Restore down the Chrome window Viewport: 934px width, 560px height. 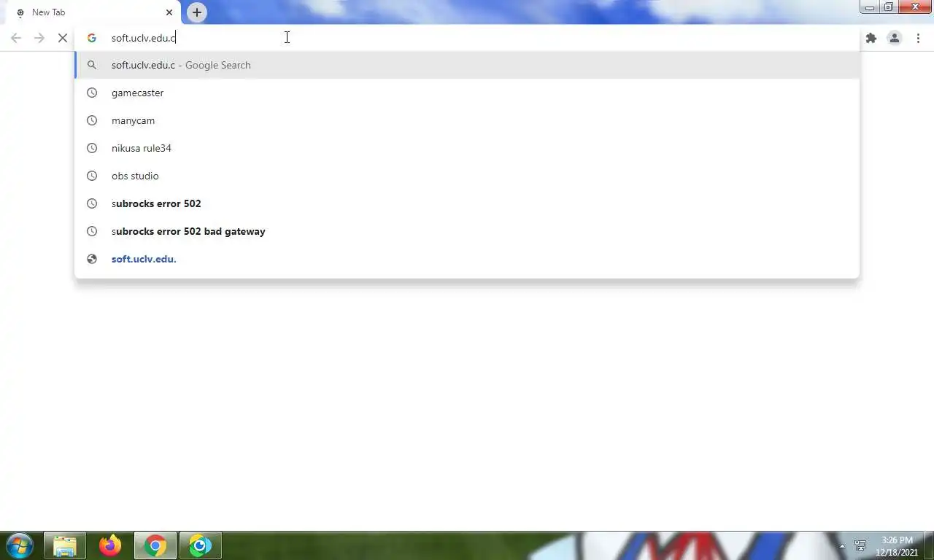[x=889, y=7]
